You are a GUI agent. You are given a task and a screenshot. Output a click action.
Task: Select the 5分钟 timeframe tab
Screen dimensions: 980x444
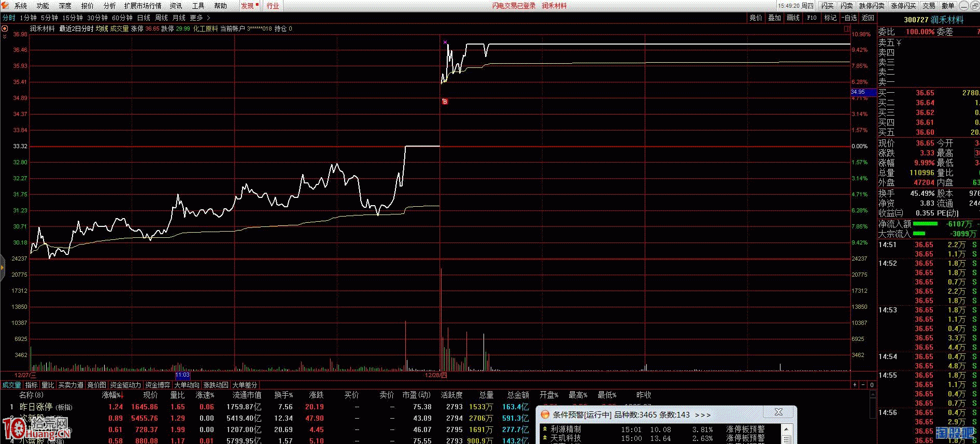[49, 18]
